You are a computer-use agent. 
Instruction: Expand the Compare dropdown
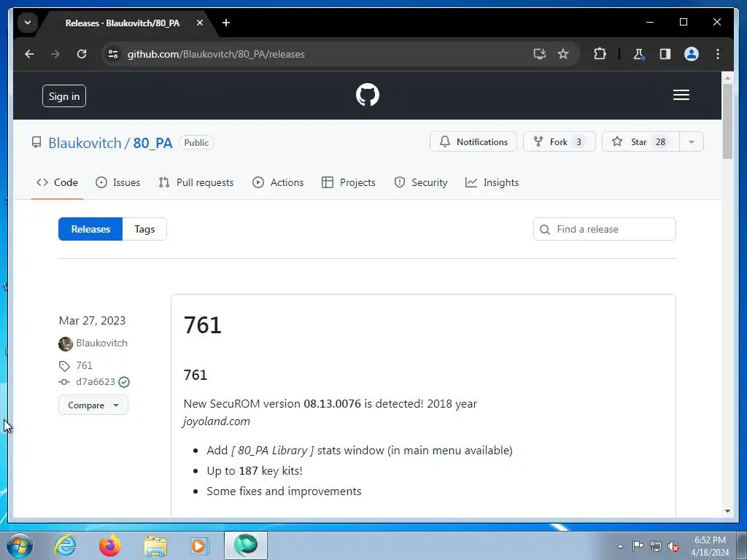tap(93, 405)
